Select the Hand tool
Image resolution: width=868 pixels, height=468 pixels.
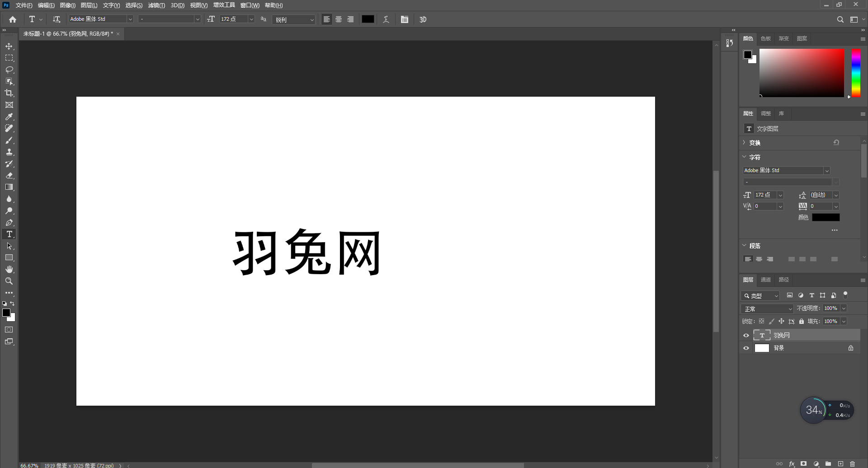click(9, 269)
